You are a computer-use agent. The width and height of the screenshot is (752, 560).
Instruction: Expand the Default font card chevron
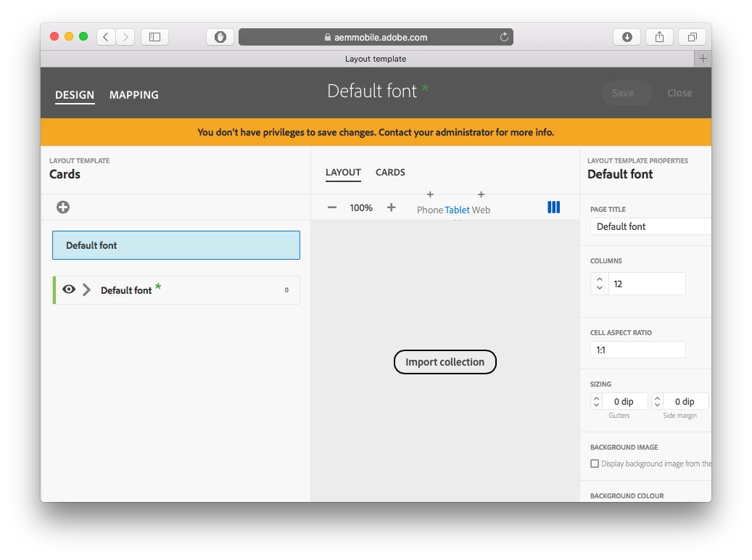(x=86, y=289)
